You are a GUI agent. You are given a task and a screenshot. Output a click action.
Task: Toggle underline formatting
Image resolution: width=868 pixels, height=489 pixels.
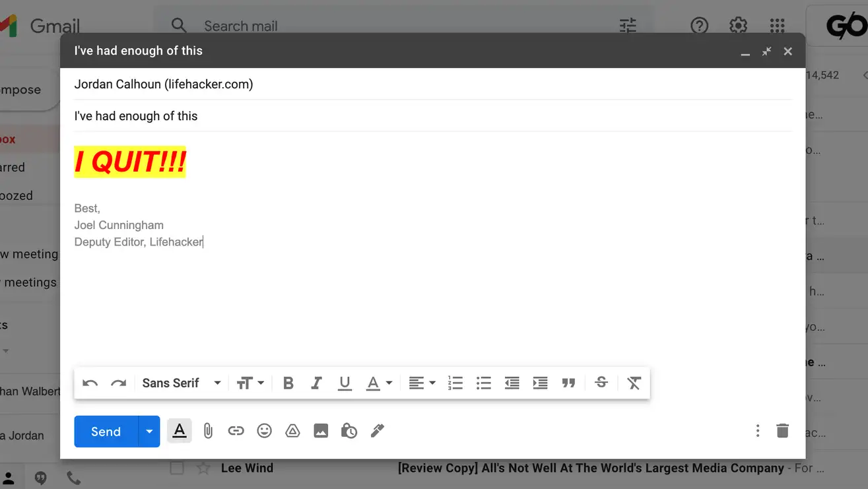345,383
